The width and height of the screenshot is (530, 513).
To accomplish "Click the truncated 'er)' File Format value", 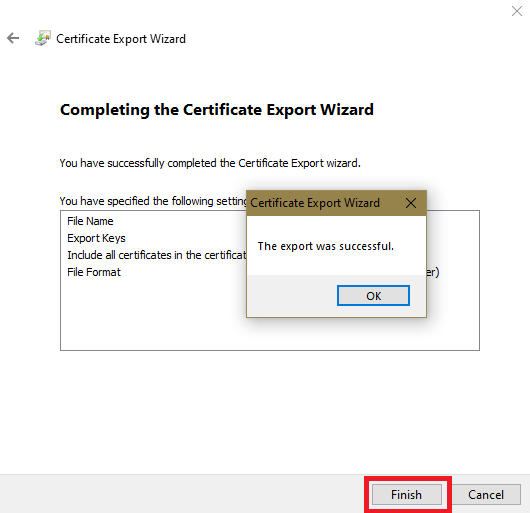I will point(433,272).
